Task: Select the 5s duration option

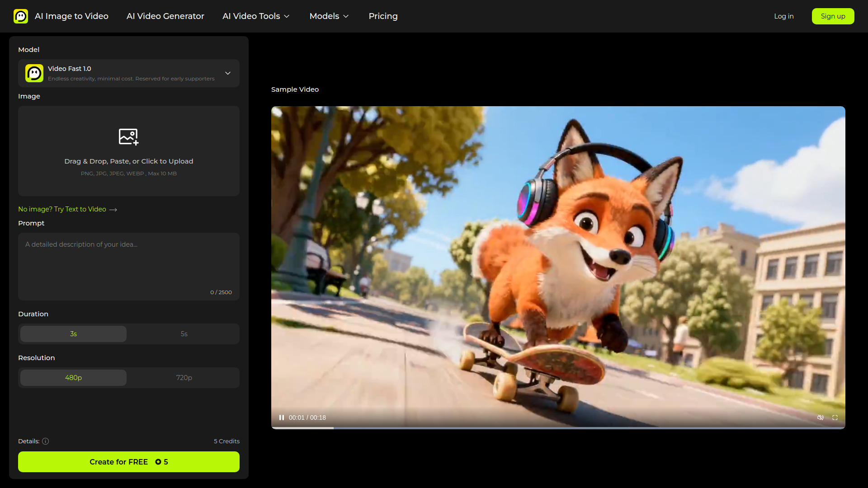Action: (x=184, y=334)
